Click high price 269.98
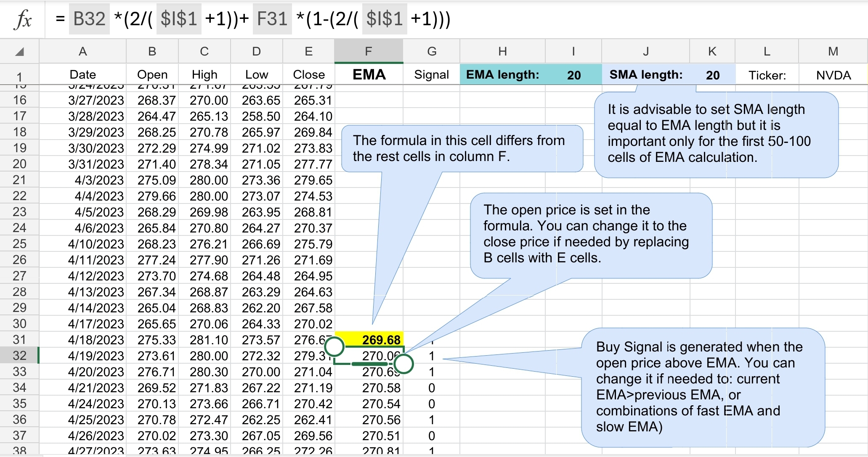This screenshot has width=868, height=457. point(204,212)
